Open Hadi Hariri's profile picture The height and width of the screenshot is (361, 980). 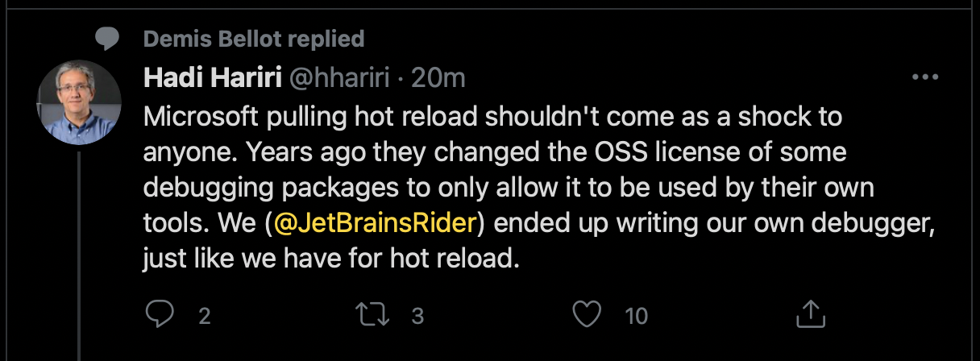coord(78,102)
